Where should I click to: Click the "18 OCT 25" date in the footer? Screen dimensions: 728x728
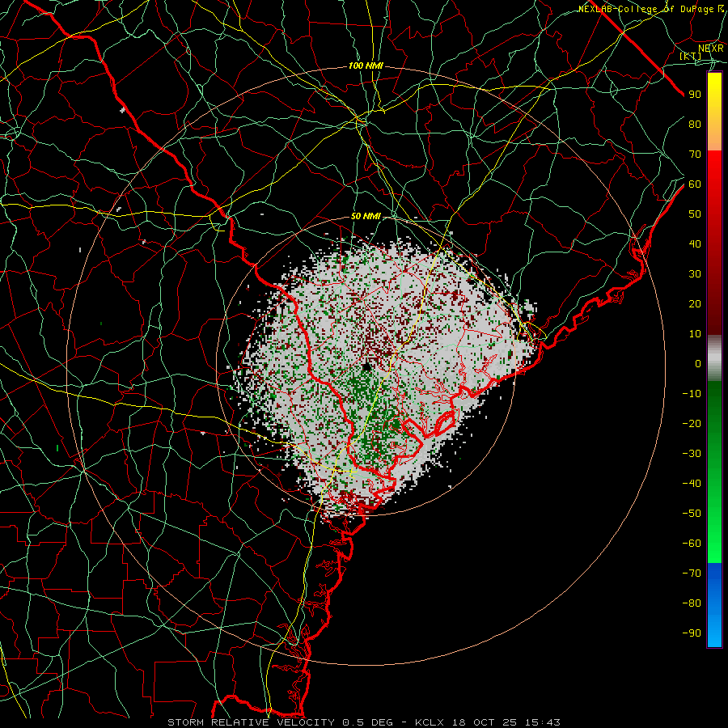[x=485, y=722]
